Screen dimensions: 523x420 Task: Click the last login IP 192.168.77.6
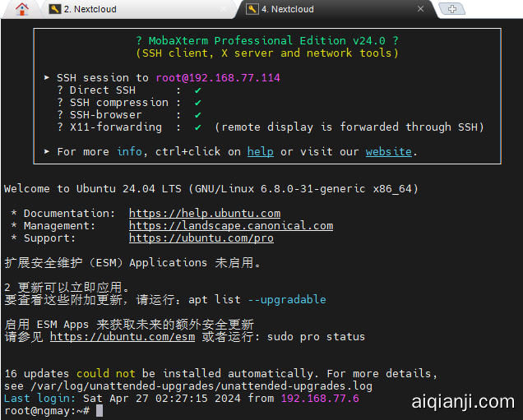(319, 398)
